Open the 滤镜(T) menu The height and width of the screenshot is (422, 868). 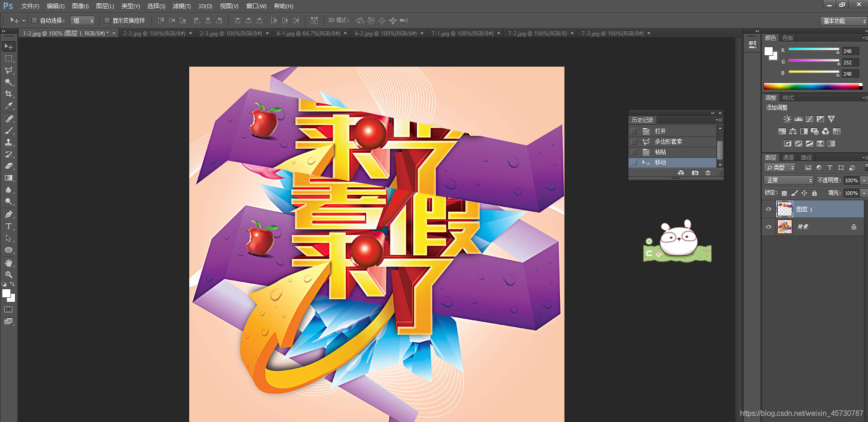coord(181,6)
